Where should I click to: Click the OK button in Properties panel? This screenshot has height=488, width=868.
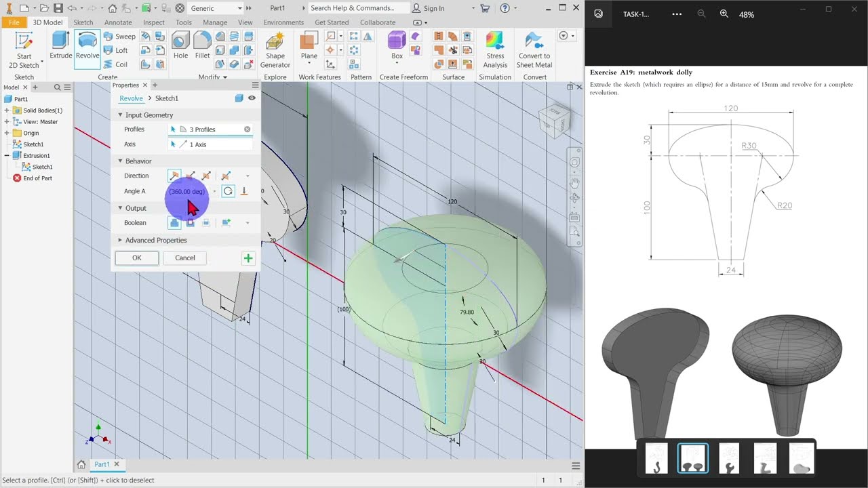coord(137,258)
